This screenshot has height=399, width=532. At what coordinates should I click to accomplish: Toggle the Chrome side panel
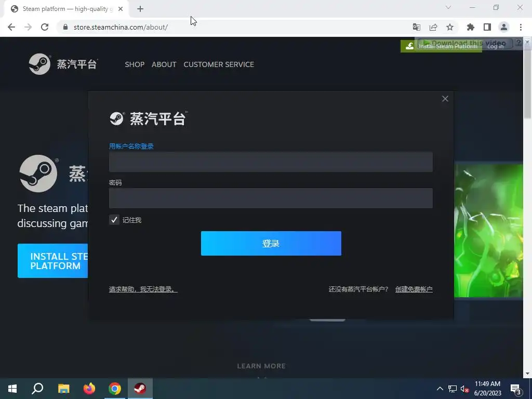(x=487, y=27)
